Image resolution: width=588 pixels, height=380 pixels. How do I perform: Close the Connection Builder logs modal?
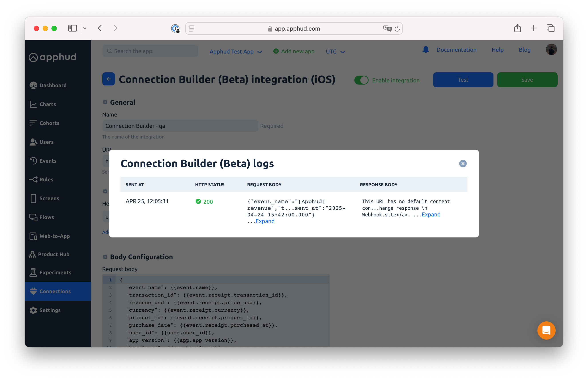pyautogui.click(x=462, y=164)
